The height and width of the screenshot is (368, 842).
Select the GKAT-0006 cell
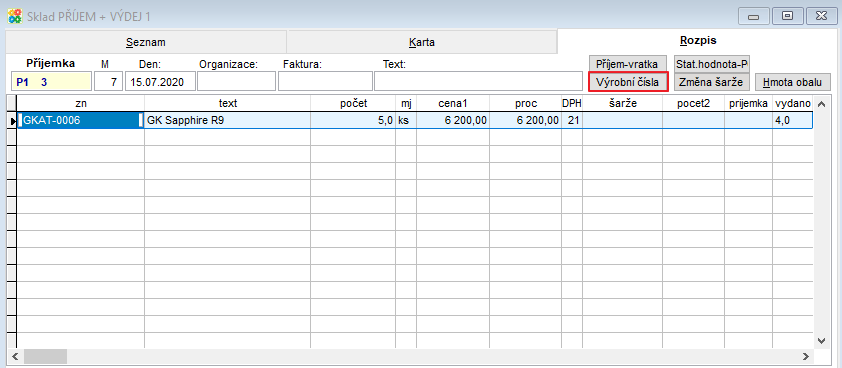(x=81, y=120)
